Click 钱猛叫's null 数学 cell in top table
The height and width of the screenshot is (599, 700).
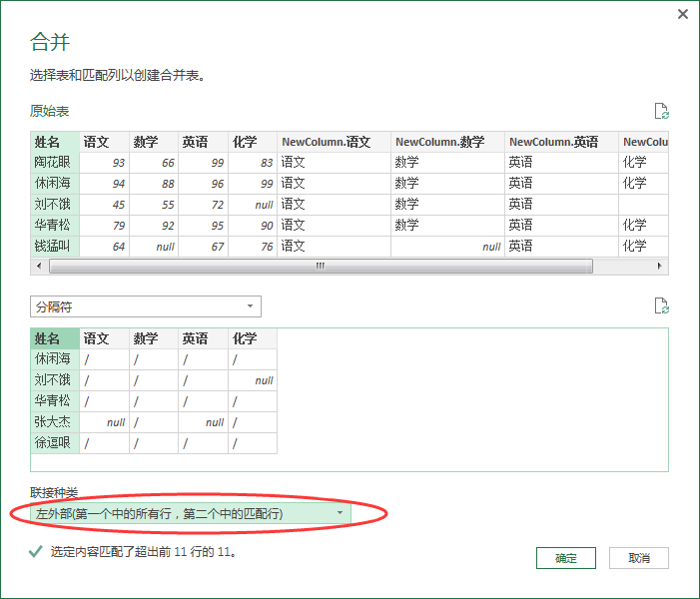coord(154,247)
